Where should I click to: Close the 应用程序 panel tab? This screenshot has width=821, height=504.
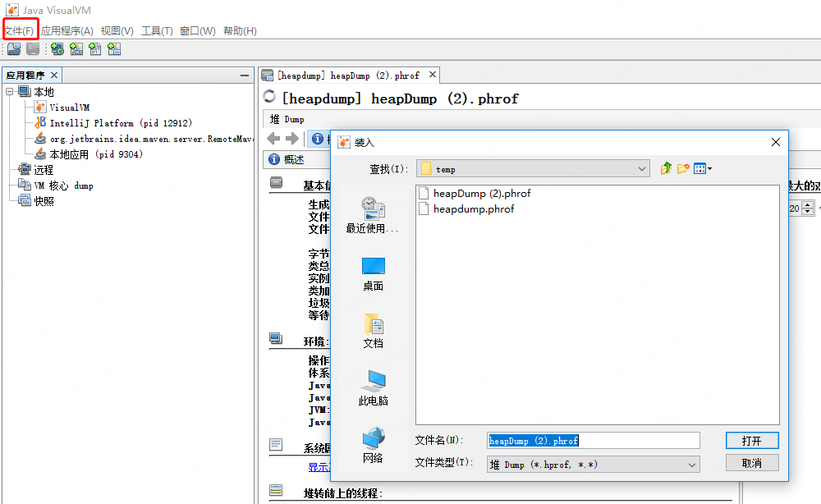(54, 76)
